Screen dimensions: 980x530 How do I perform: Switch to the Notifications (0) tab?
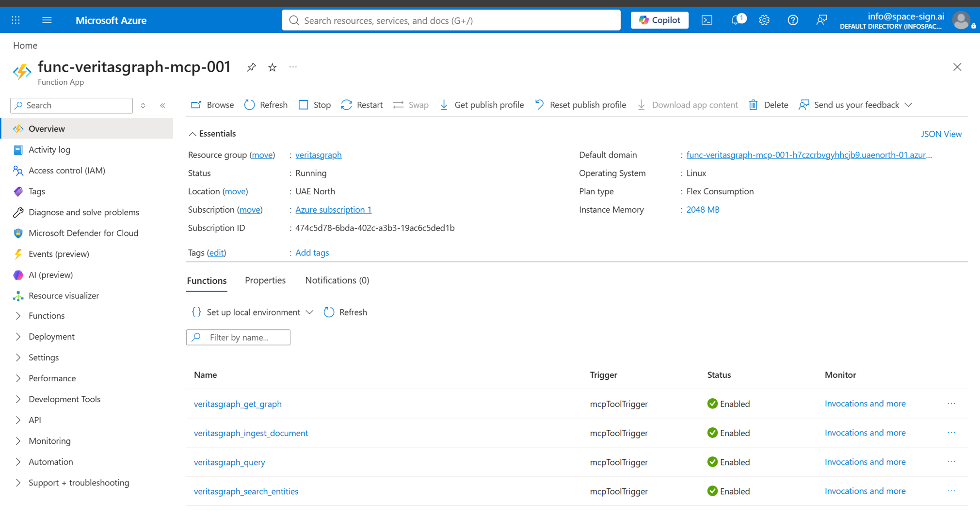point(337,281)
